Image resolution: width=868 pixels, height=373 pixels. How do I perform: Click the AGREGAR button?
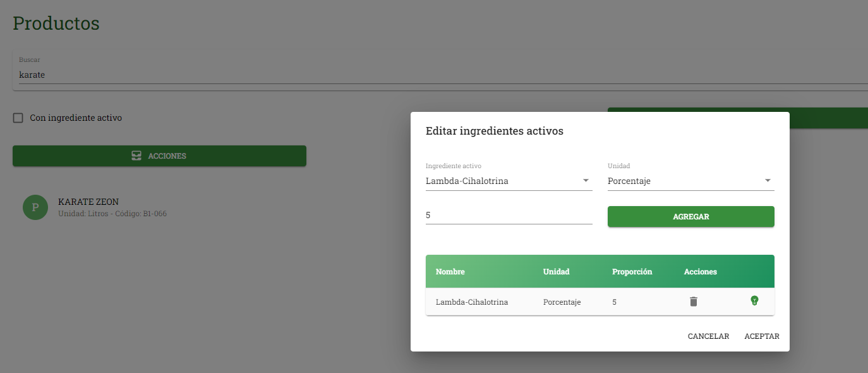pyautogui.click(x=691, y=216)
